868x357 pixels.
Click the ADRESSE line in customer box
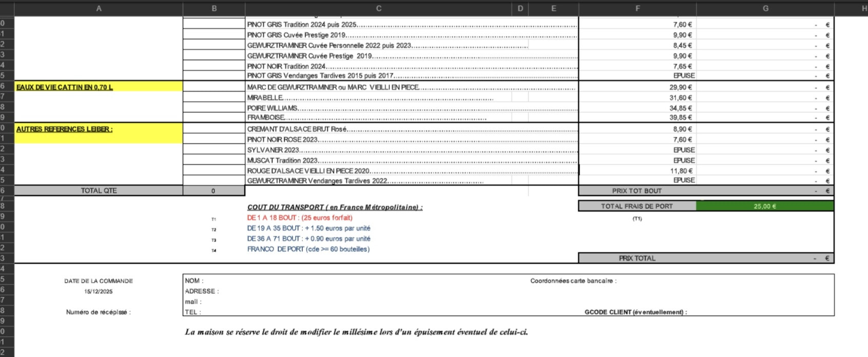(x=202, y=291)
